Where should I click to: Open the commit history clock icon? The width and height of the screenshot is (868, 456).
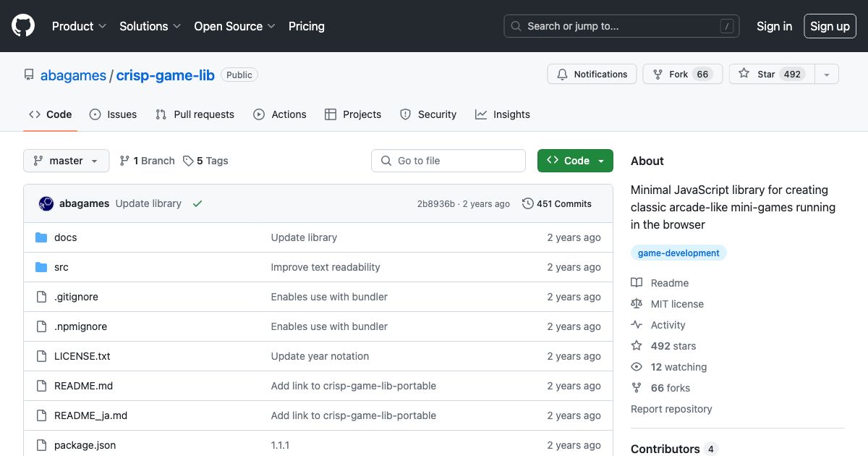527,203
